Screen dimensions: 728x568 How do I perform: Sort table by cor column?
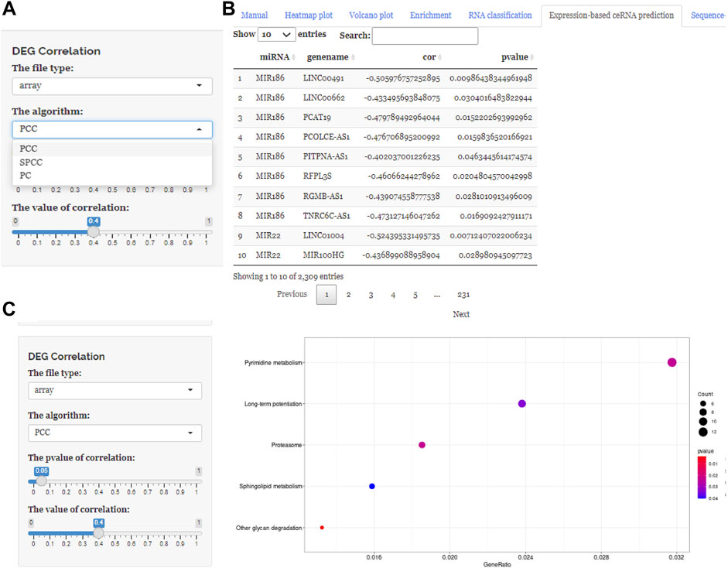pos(432,57)
